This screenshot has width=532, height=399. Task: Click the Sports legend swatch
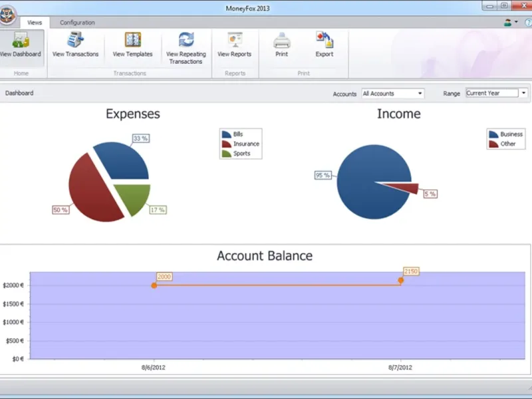(227, 154)
